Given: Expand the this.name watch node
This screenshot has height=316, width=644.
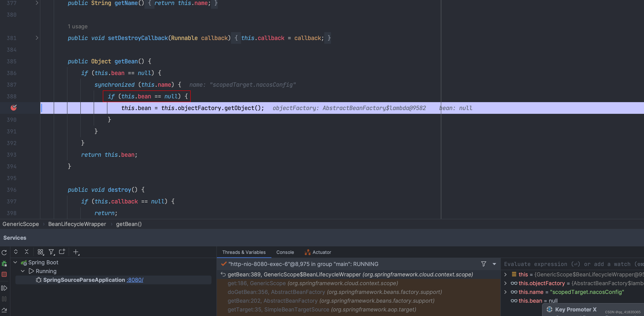Looking at the screenshot, I should click(x=506, y=292).
